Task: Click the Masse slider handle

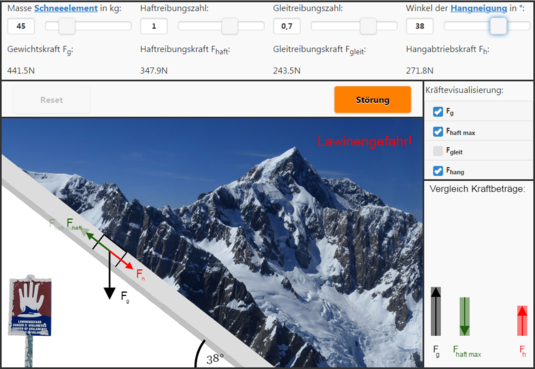Action: click(67, 26)
